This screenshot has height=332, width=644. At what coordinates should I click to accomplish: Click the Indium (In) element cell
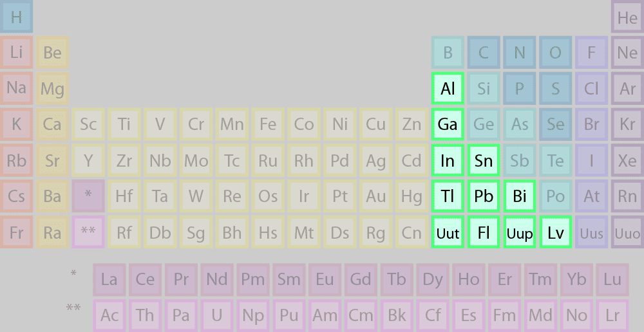pos(448,160)
